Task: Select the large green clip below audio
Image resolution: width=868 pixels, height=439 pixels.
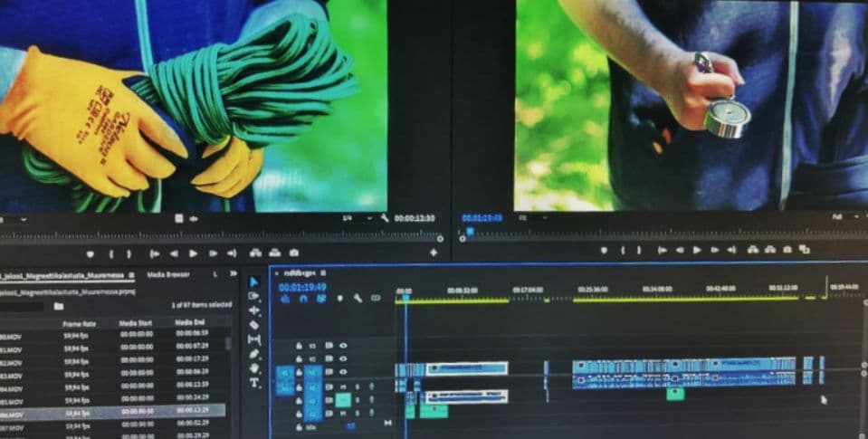Action: coord(434,411)
